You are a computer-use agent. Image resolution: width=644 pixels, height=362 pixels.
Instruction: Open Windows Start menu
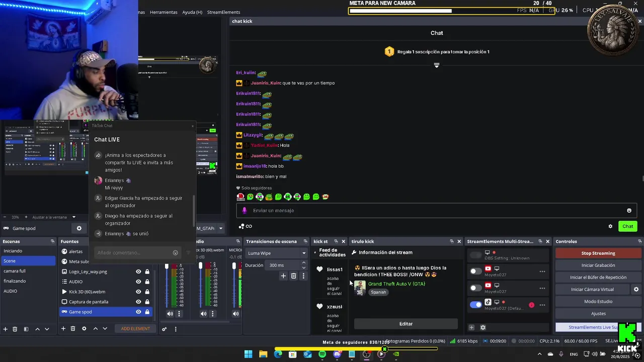[x=249, y=354]
